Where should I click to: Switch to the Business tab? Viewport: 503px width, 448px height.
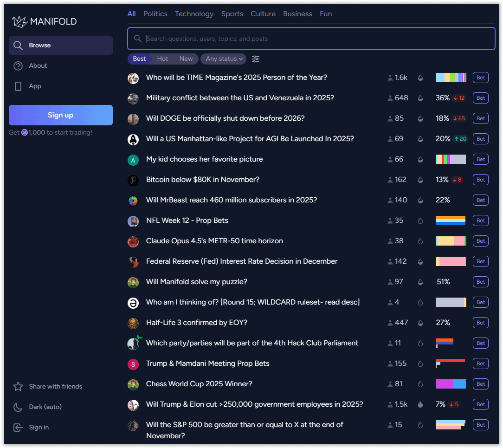click(x=298, y=14)
